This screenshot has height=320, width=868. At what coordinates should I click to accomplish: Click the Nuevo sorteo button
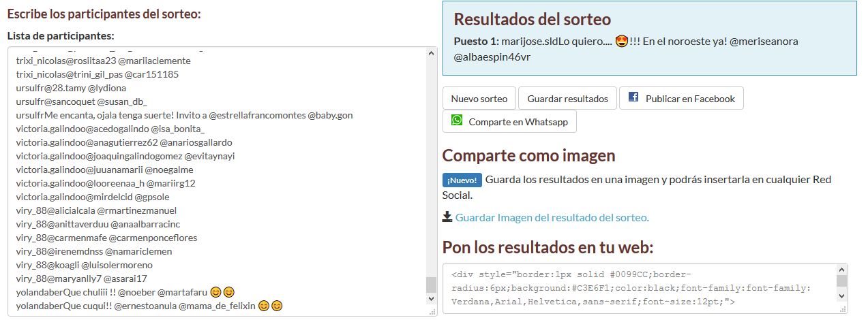click(x=479, y=98)
